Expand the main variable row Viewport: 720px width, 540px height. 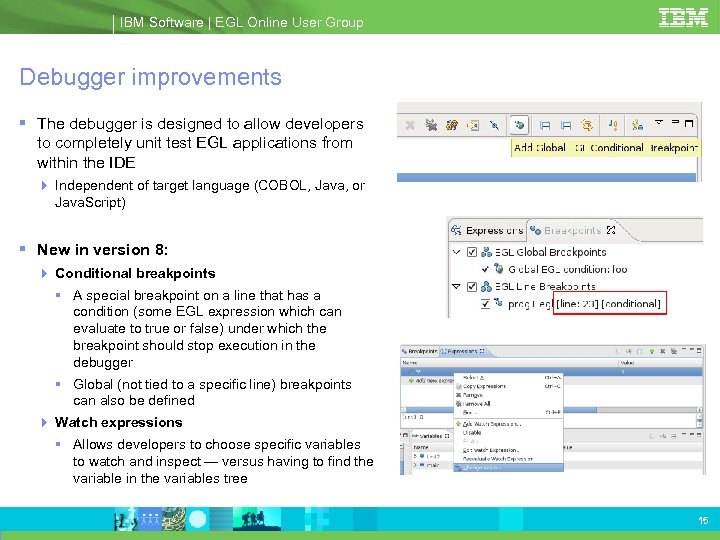pyautogui.click(x=415, y=465)
